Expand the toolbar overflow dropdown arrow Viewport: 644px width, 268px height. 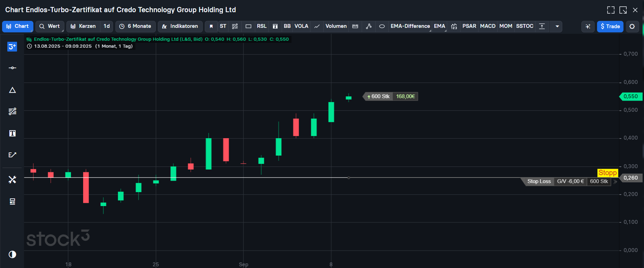pos(557,26)
